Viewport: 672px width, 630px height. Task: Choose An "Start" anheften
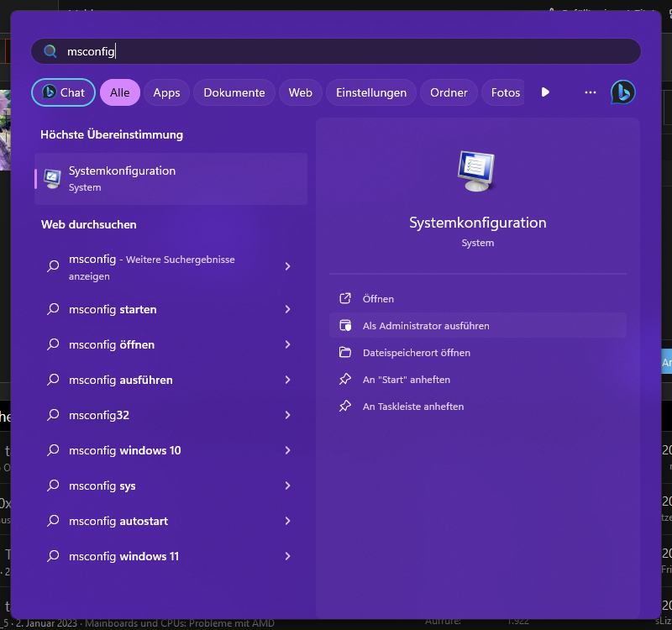[478, 380]
